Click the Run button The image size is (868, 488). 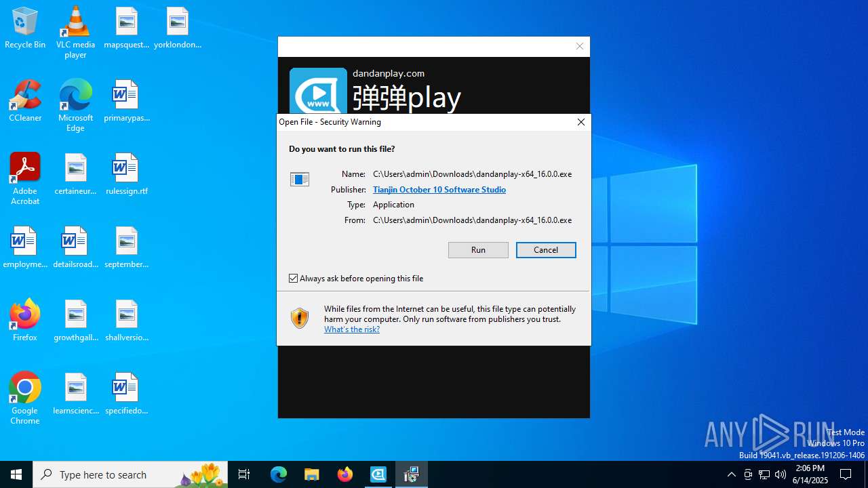click(x=478, y=250)
